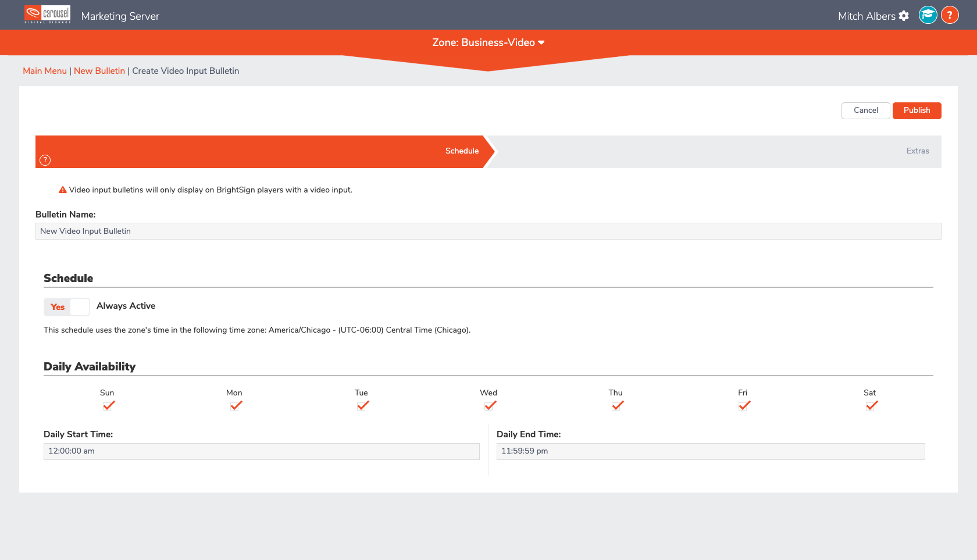Uncheck the Sun checkbox

tap(108, 406)
